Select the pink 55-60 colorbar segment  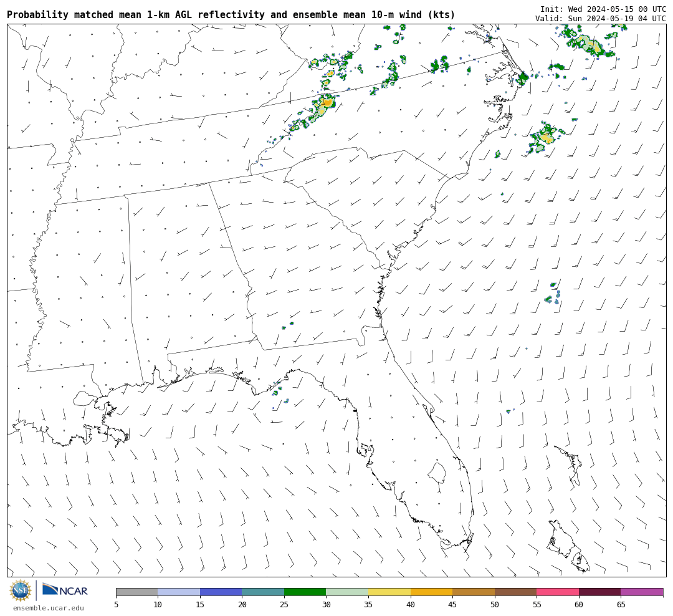(558, 592)
